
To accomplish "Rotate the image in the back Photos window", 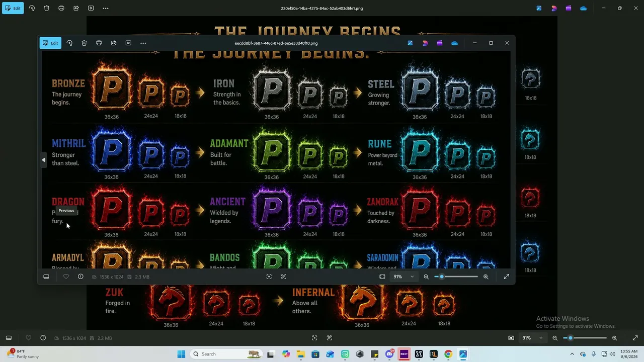I will (32, 8).
